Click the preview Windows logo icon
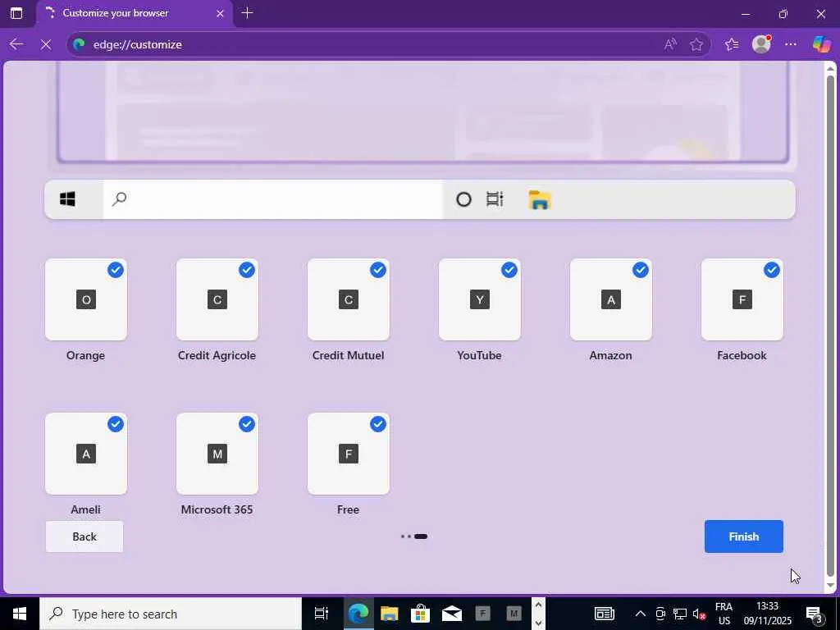 (67, 199)
